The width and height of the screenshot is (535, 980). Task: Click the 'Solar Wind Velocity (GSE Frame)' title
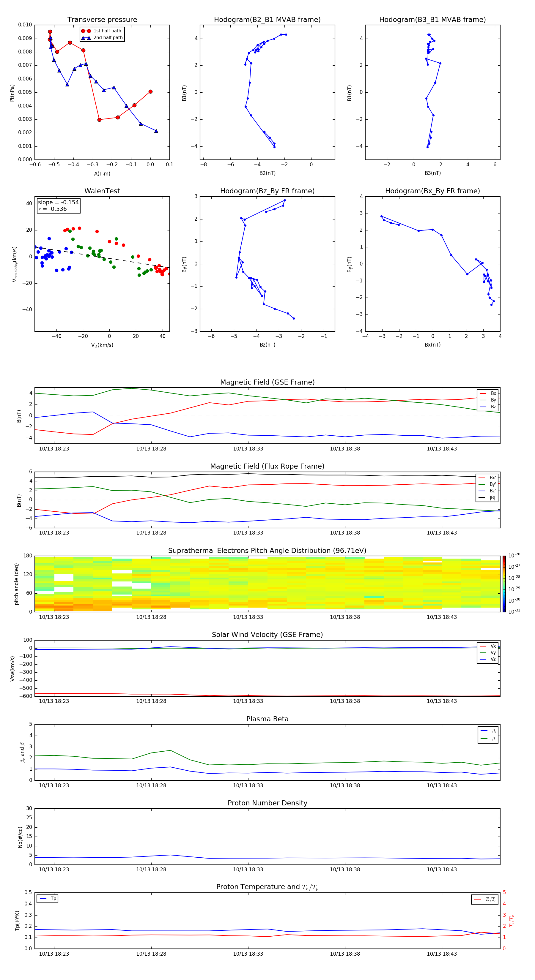click(267, 635)
